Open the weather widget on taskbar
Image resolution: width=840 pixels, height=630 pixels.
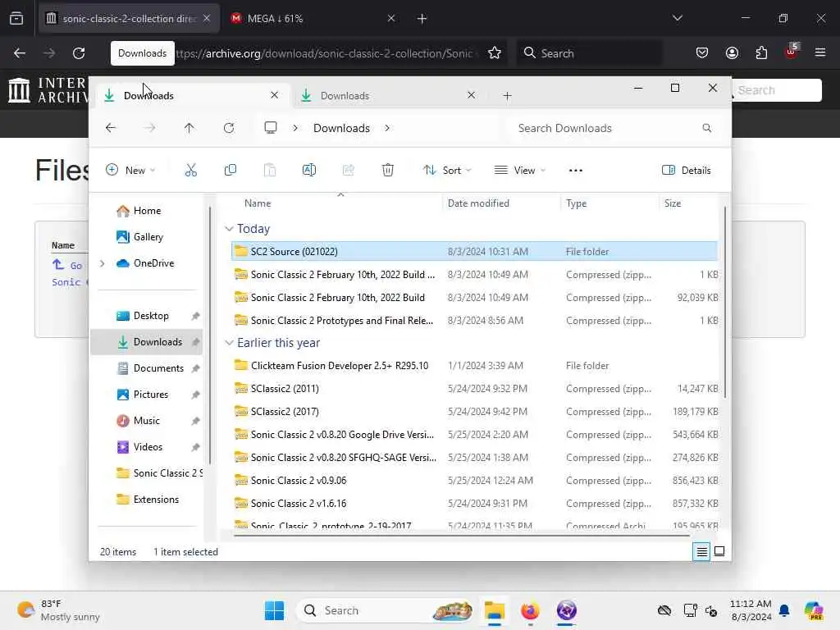tap(58, 610)
